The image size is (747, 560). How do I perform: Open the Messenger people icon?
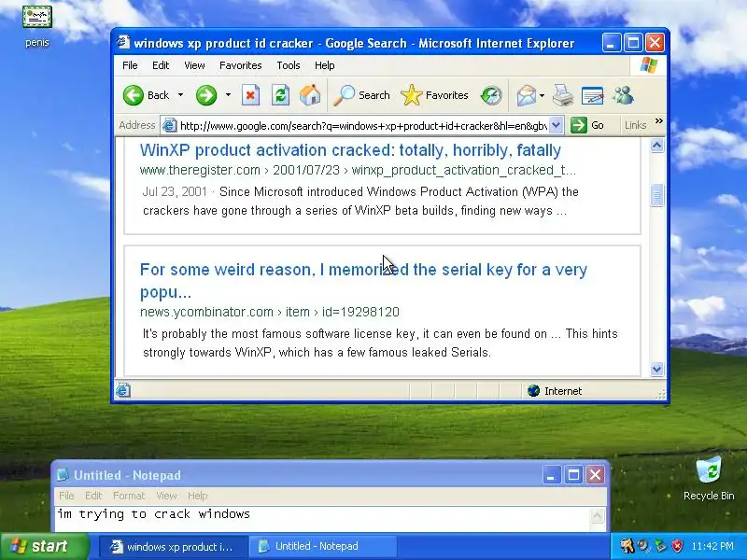(x=623, y=95)
